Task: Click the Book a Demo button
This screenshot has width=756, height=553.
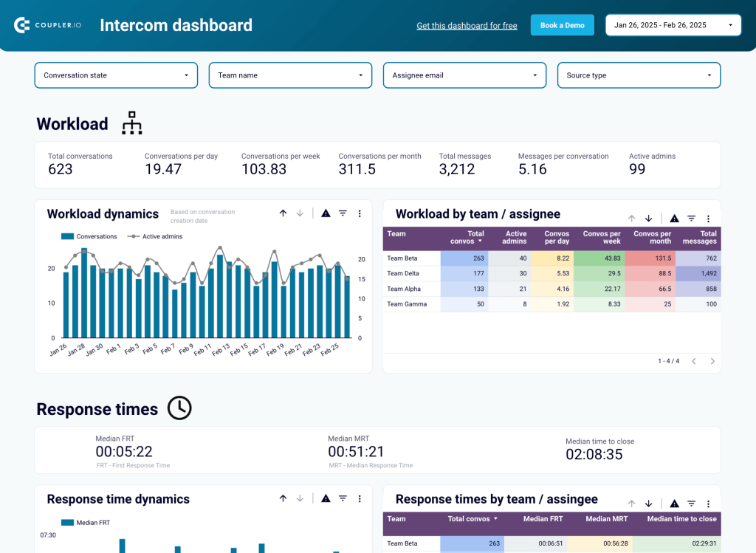Action: tap(562, 25)
